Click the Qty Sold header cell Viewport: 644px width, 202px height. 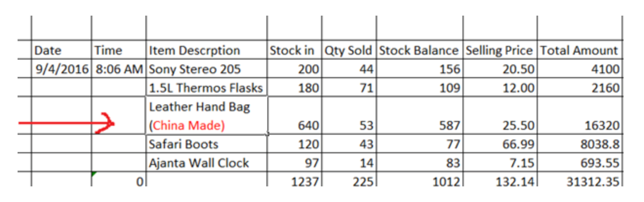click(348, 50)
